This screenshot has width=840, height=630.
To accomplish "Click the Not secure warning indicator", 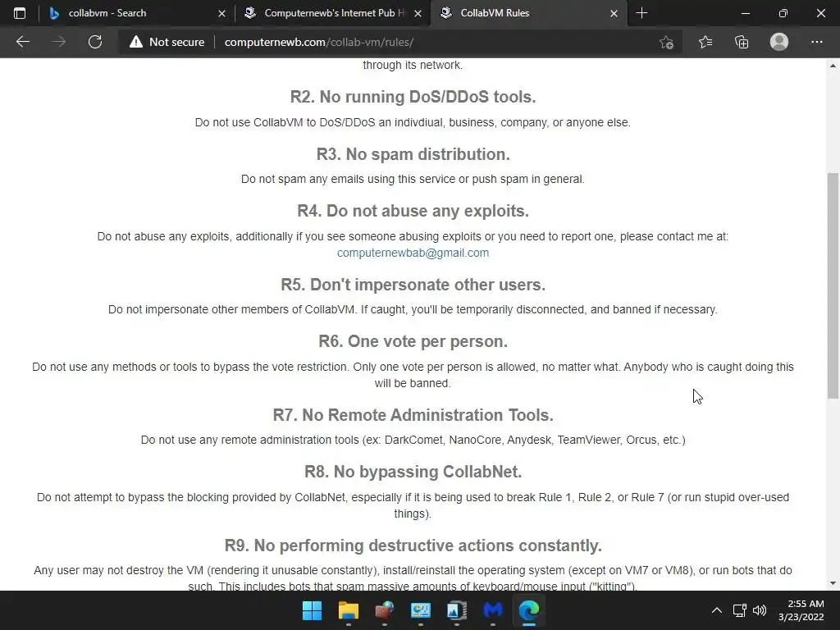I will [x=167, y=42].
